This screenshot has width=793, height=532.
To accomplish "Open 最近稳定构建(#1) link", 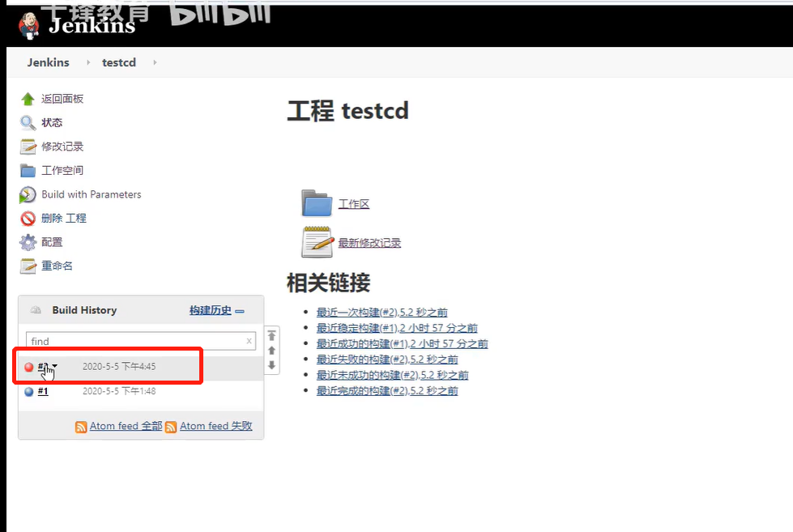I will 397,328.
